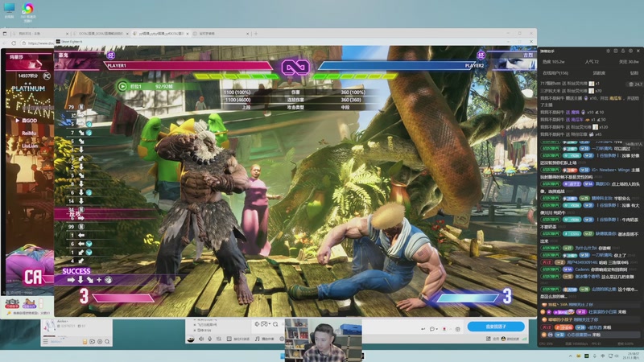Open the QR code icon in bottom bar
The height and width of the screenshot is (362, 644).
(489, 339)
